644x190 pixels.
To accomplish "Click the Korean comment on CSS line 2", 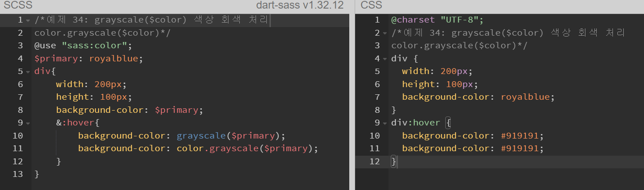I will pyautogui.click(x=508, y=33).
